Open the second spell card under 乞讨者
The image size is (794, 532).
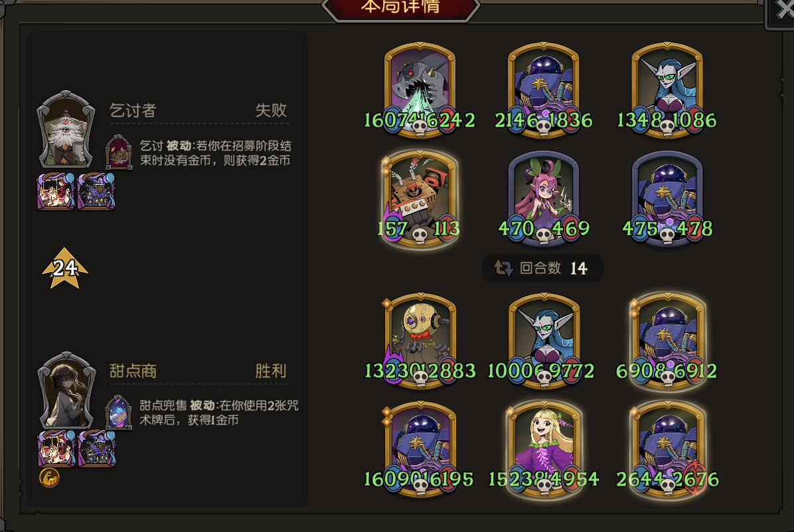[96, 191]
